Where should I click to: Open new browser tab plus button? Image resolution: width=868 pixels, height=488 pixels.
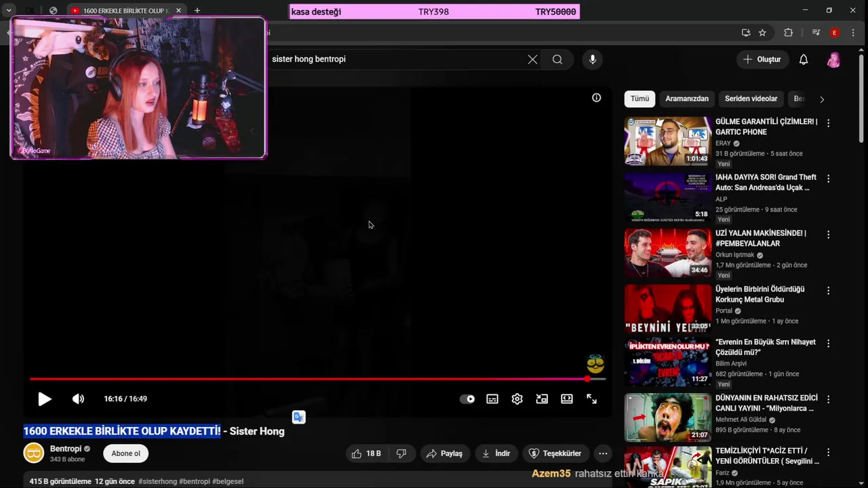(197, 11)
